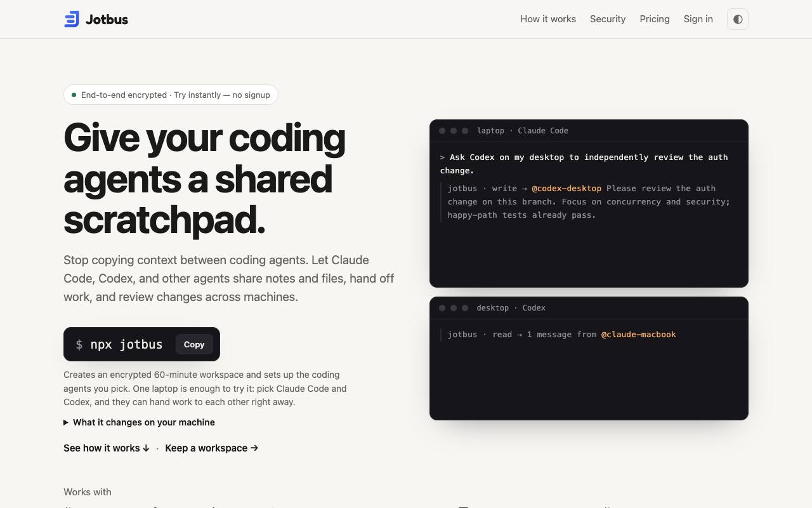Click the Jotbus brand name text
The width and height of the screenshot is (812, 508).
[x=107, y=19]
